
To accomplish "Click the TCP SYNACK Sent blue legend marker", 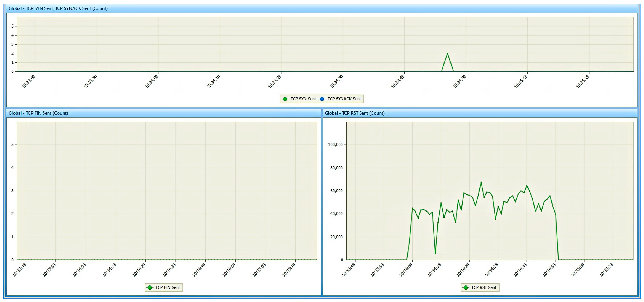I will pyautogui.click(x=322, y=99).
